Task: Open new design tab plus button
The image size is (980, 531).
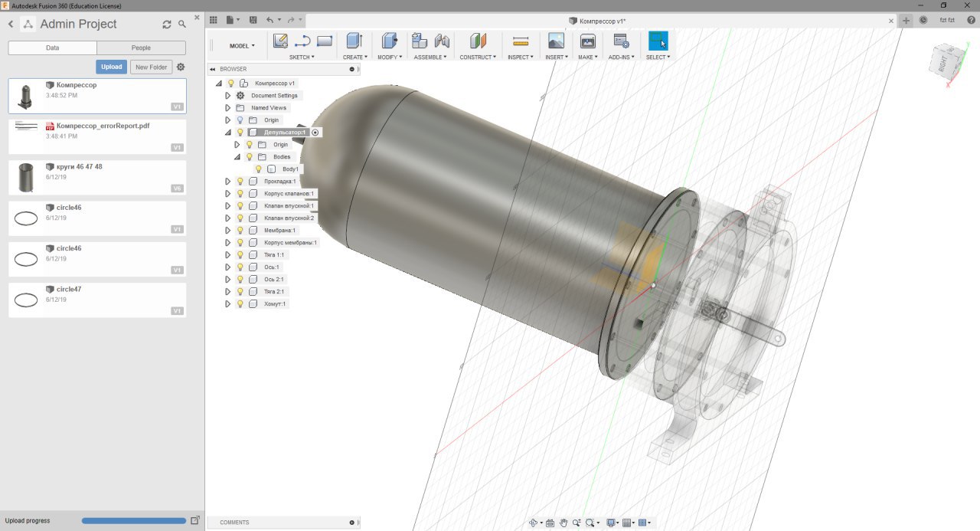Action: pyautogui.click(x=906, y=20)
